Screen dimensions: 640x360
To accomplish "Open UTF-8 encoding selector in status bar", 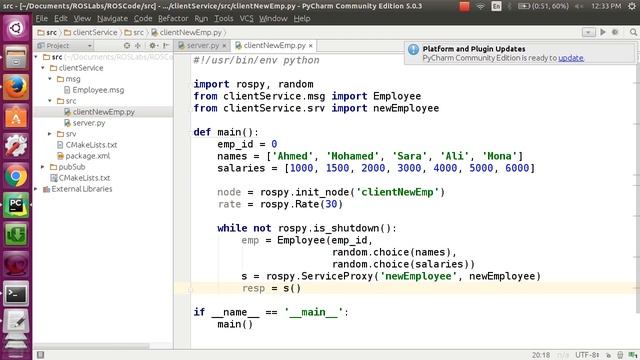I will pos(587,355).
